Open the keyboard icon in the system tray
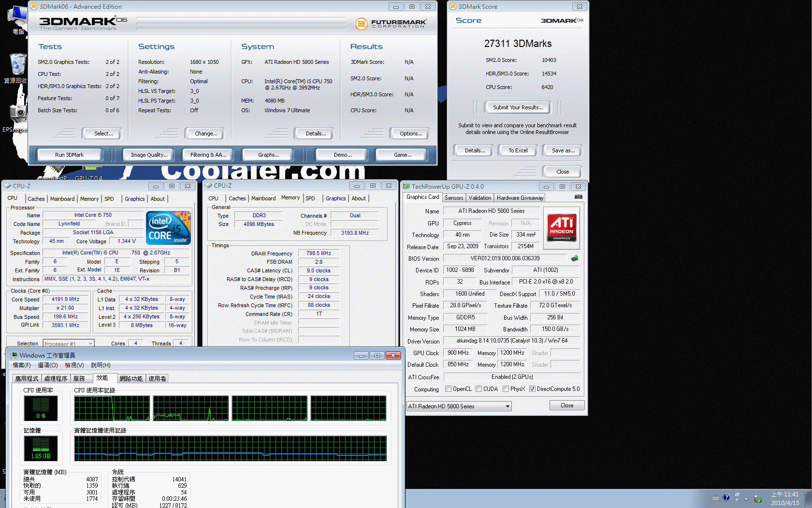 tap(716, 498)
